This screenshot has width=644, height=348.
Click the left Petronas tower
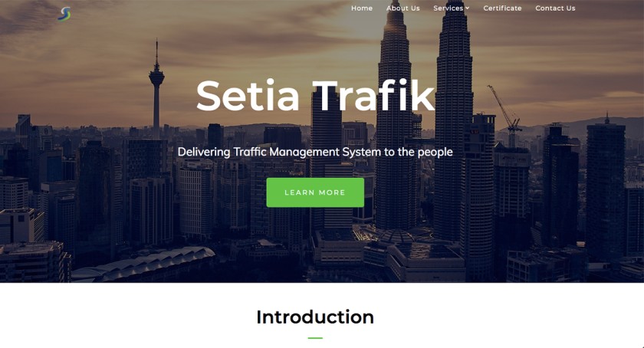click(x=394, y=119)
